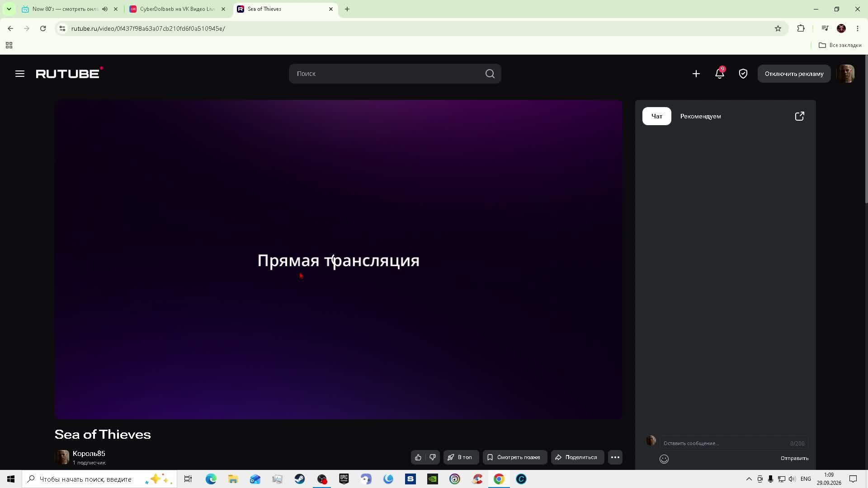This screenshot has width=868, height=488.
Task: Reload the current page
Action: coord(43,28)
